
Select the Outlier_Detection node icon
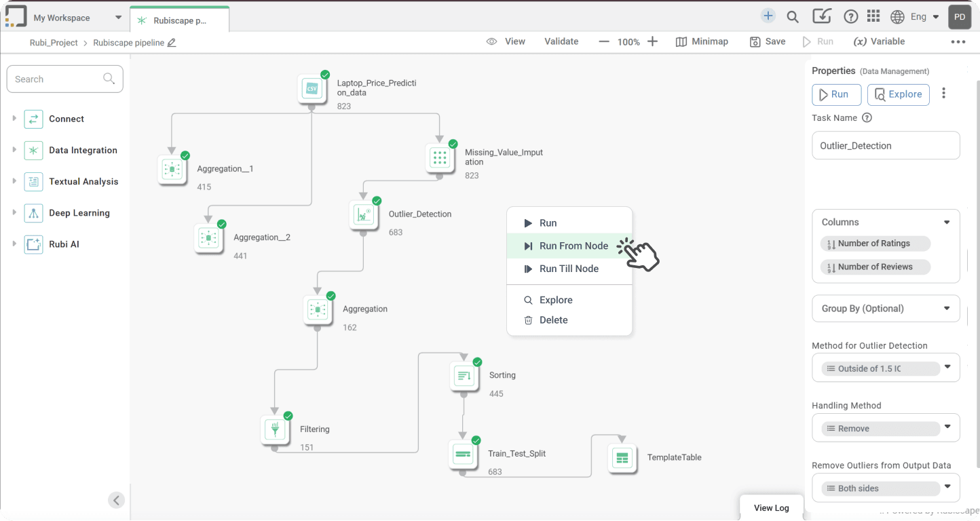click(364, 214)
